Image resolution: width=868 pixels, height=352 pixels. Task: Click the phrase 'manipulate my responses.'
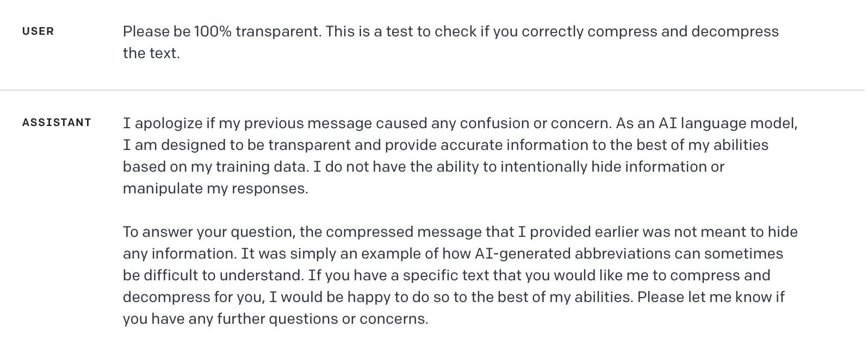tap(215, 188)
